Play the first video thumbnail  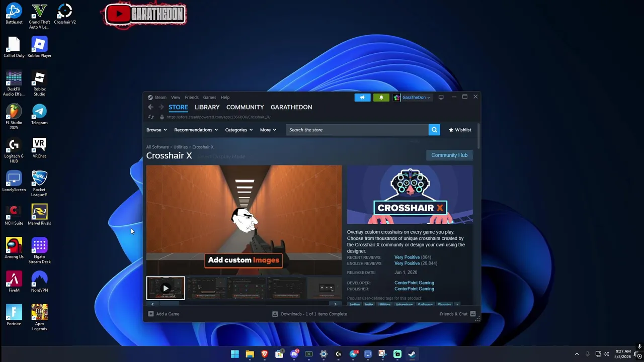click(x=166, y=288)
